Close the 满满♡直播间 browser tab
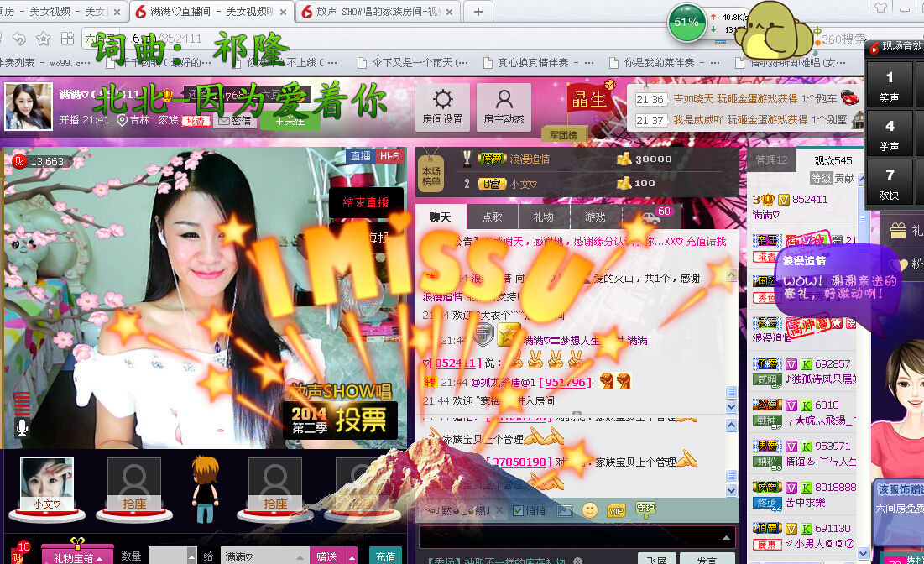 [284, 12]
